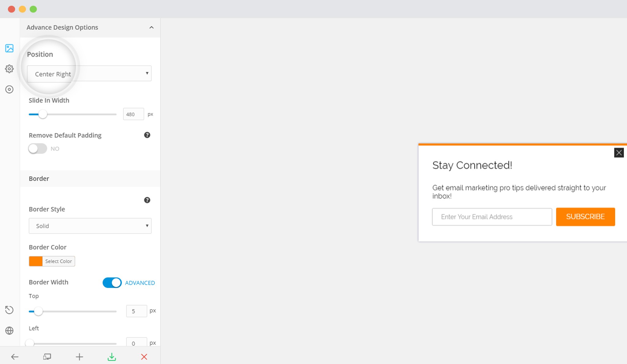Enable the Border Width Advanced toggle
Image resolution: width=627 pixels, height=364 pixels.
click(x=111, y=283)
